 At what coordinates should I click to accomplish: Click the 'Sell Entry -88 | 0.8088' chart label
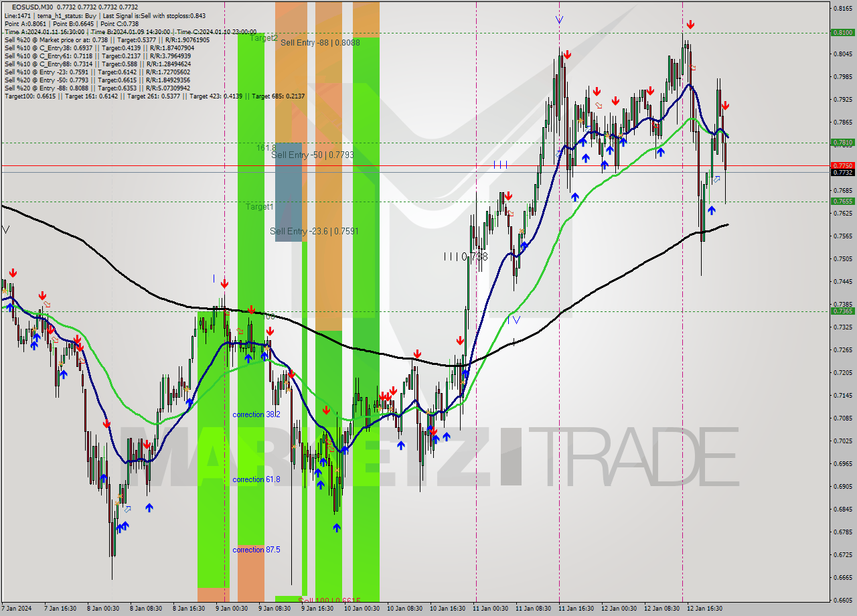[320, 42]
